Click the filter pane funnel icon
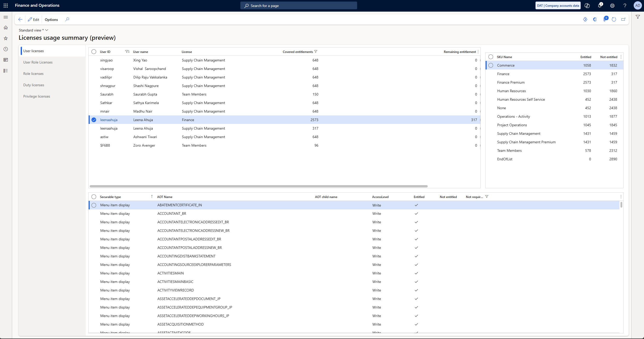 coord(638,17)
